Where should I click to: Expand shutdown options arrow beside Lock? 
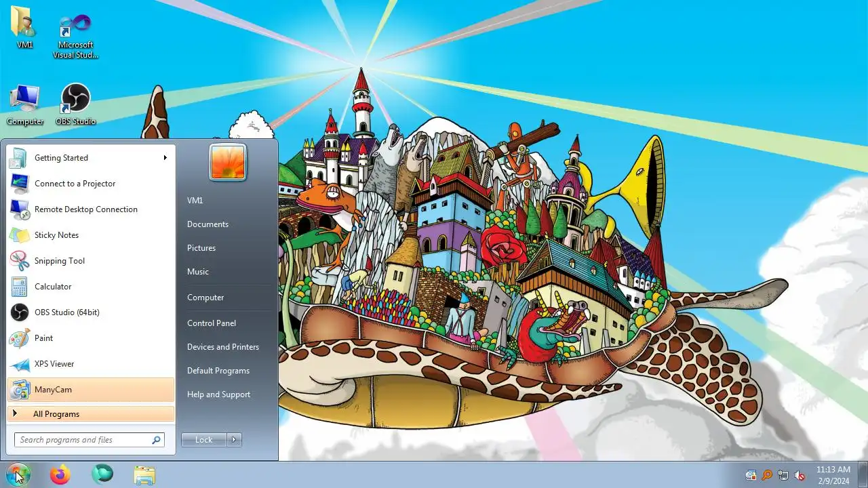234,440
